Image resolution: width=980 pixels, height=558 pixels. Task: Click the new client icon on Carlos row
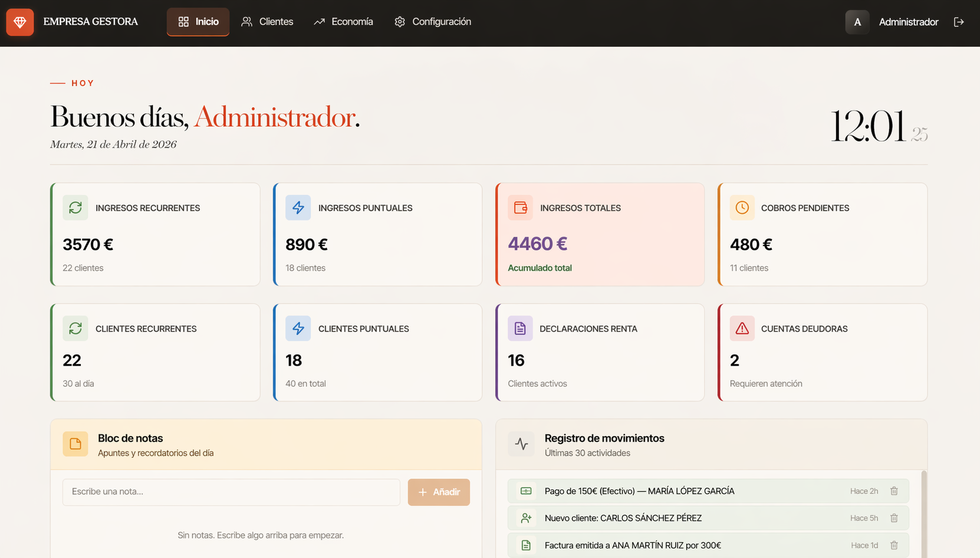point(526,518)
